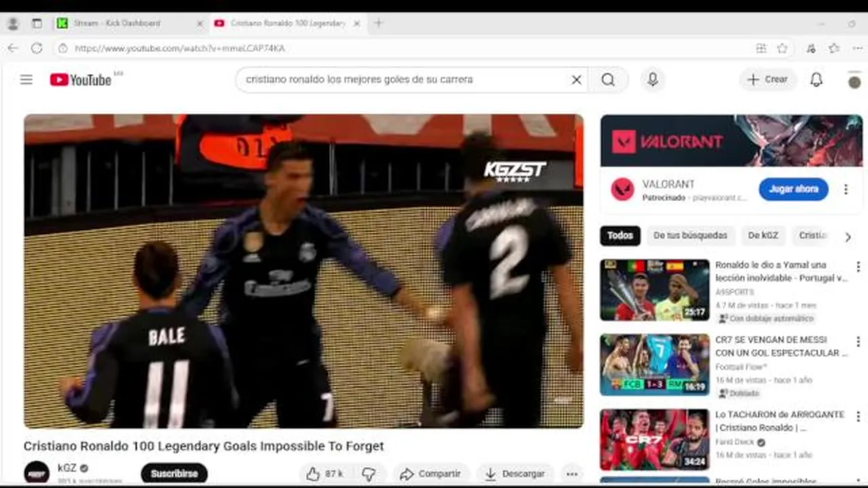Open title 'CR7 SE VENGAN DE MESSI'
This screenshot has height=488, width=868.
coord(781,346)
